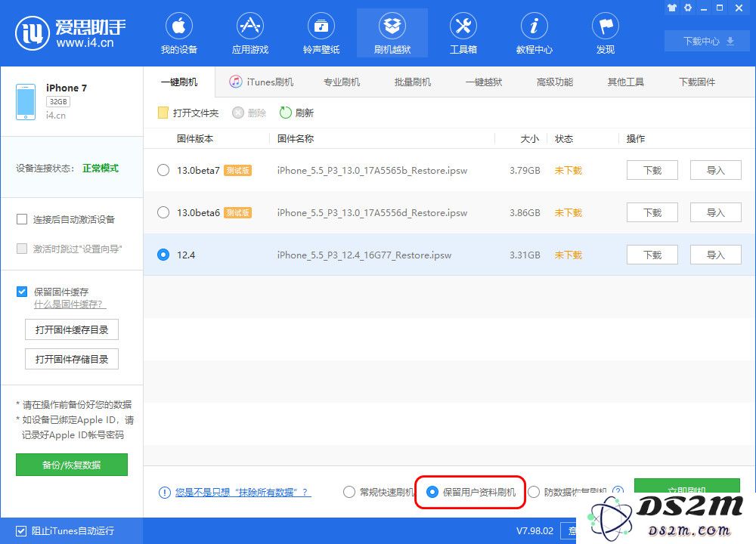Toggle 阻止iTunes自动运行 checkbox
This screenshot has width=756, height=544.
click(x=21, y=531)
